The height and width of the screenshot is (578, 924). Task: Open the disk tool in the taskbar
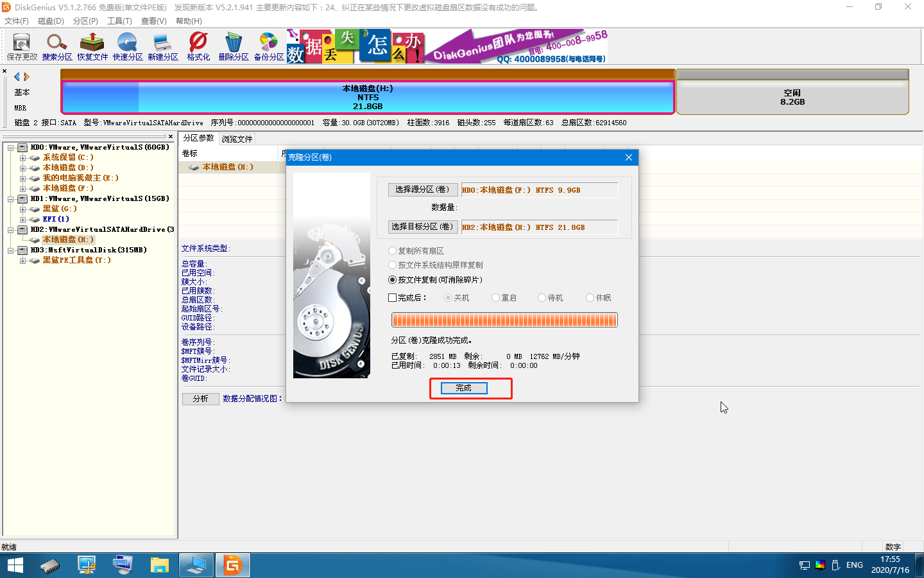(x=50, y=565)
